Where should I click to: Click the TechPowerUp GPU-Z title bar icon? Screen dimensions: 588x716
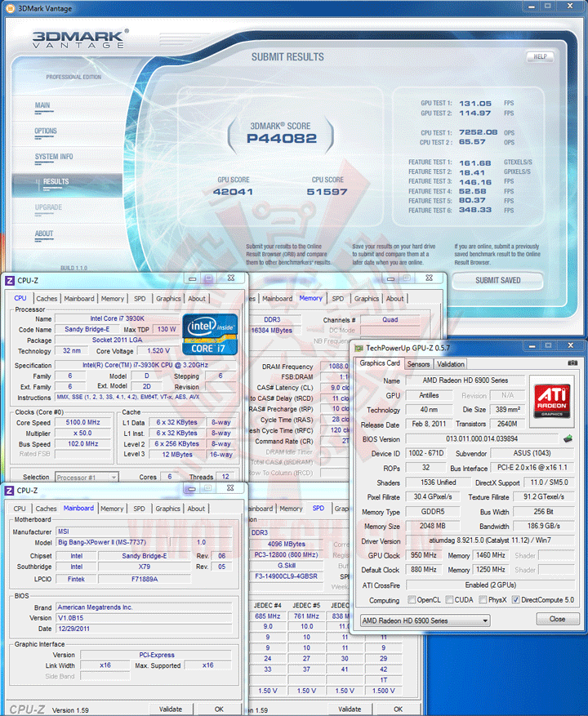click(359, 348)
